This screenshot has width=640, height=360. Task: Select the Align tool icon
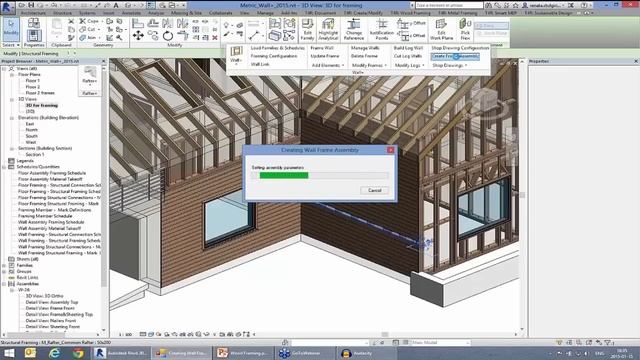click(138, 23)
